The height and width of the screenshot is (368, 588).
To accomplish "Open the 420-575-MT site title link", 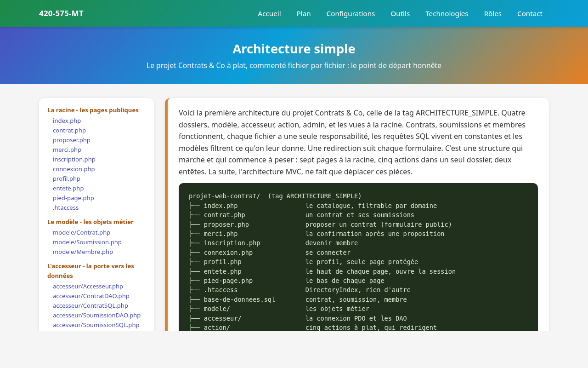I will coord(61,13).
